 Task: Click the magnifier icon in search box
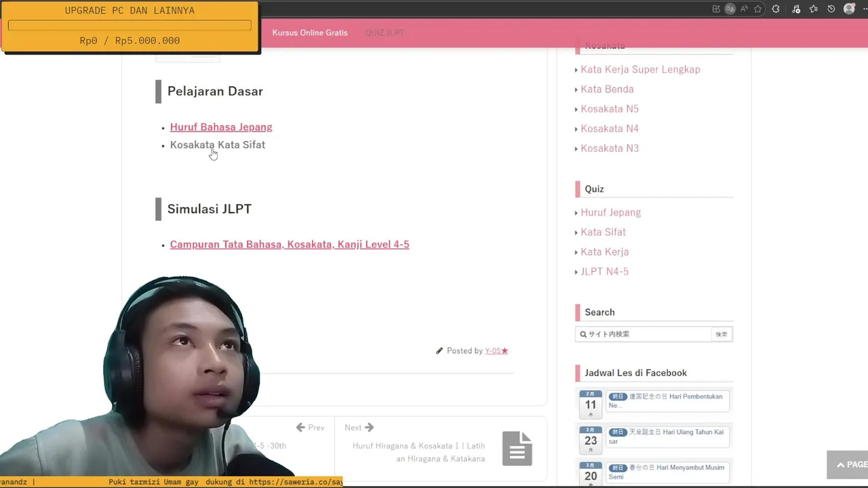coord(583,334)
